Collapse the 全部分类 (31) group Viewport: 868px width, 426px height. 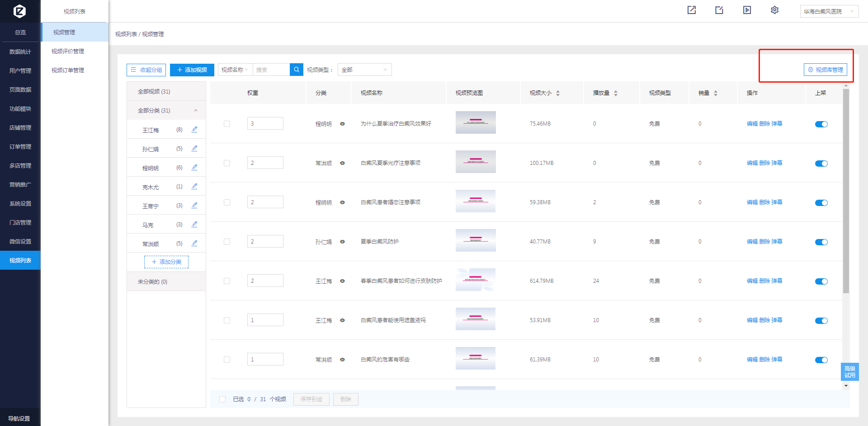[196, 111]
